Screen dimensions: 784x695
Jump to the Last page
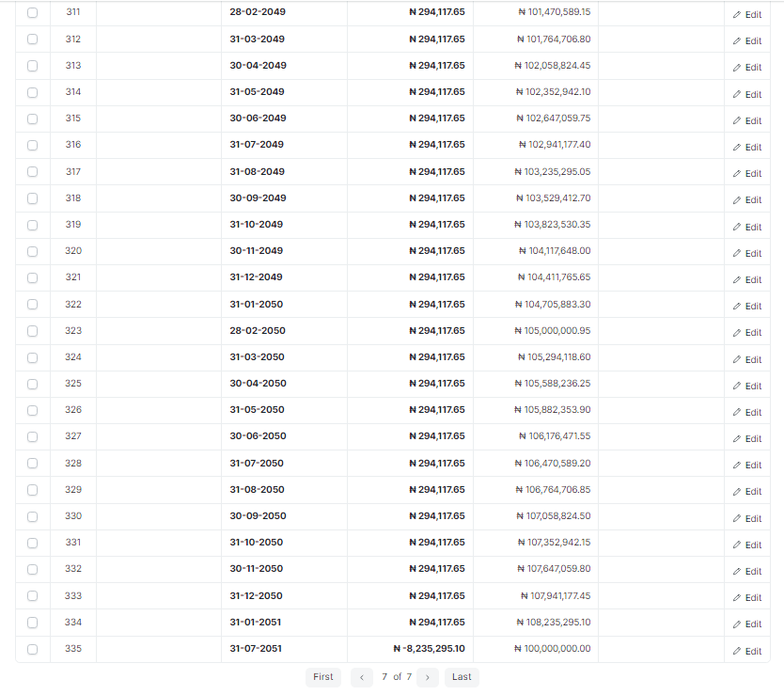pyautogui.click(x=462, y=677)
